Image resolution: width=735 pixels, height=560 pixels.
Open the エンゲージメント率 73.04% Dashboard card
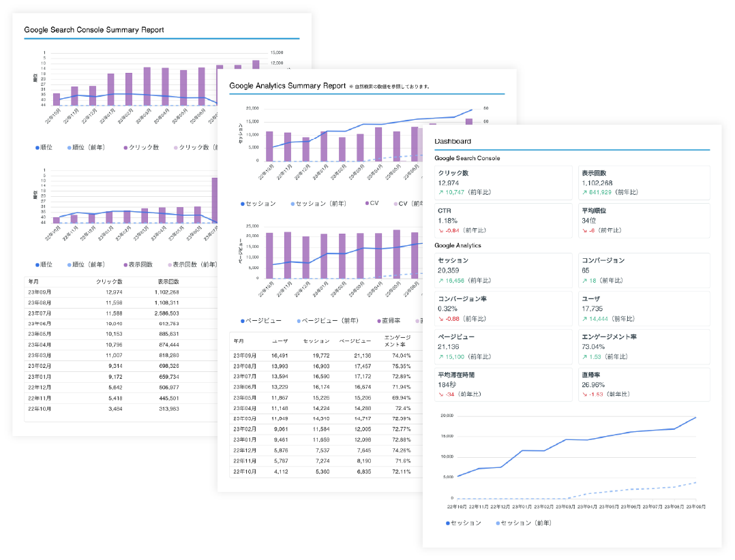pyautogui.click(x=644, y=347)
